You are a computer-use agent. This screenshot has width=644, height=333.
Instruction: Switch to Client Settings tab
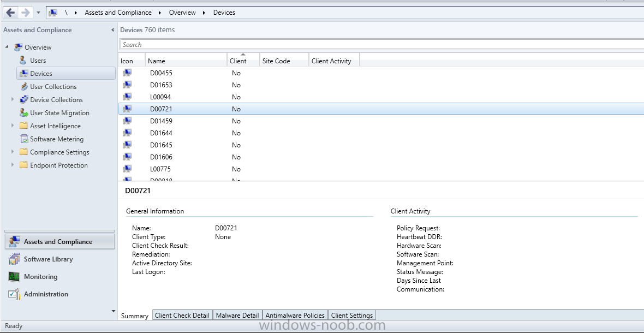[x=352, y=316]
